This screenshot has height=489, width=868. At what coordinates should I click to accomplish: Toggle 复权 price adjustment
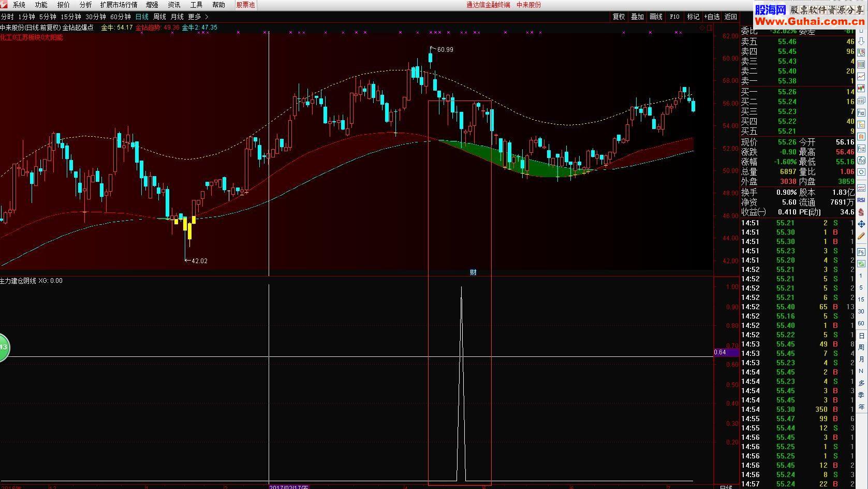tap(619, 17)
